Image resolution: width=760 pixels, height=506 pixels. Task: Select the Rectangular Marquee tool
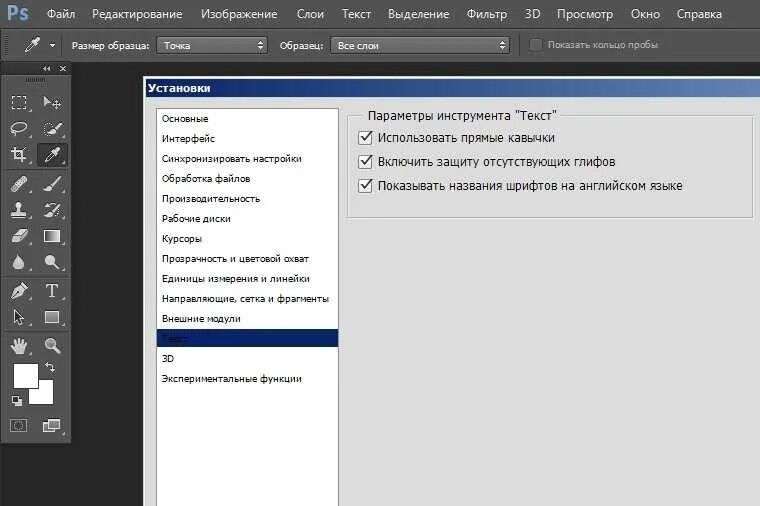(19, 102)
